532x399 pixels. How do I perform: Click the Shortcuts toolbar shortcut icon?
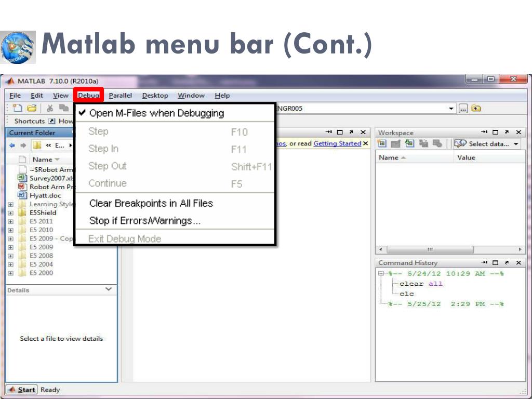pos(52,121)
